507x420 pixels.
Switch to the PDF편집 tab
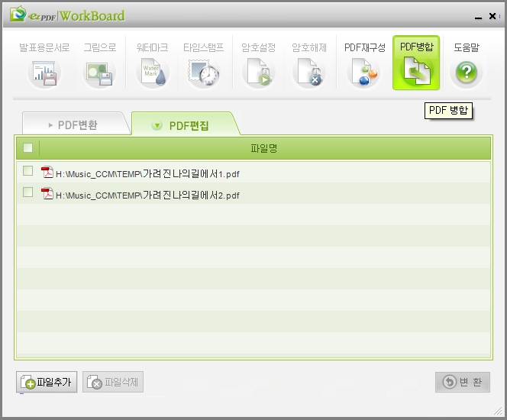(x=186, y=124)
